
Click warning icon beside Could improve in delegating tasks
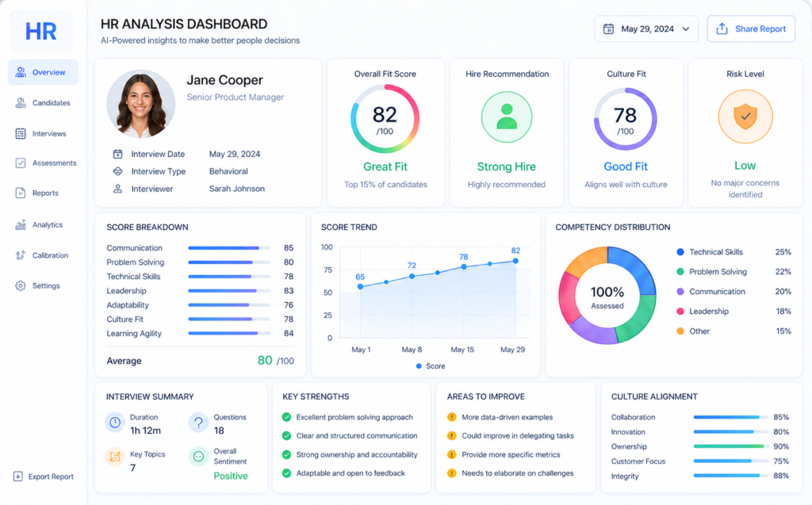451,435
